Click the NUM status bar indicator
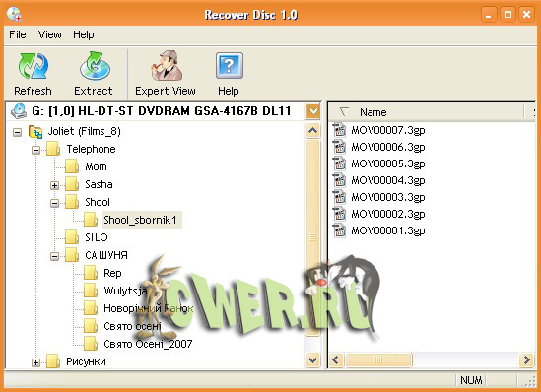This screenshot has width=541, height=392. click(471, 380)
